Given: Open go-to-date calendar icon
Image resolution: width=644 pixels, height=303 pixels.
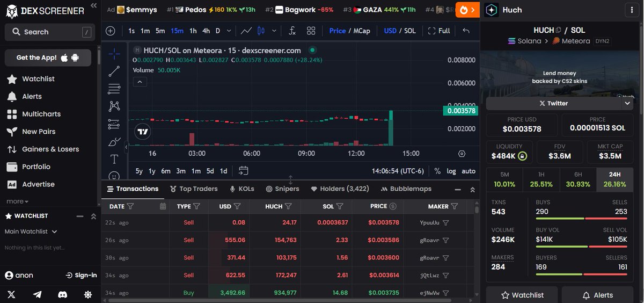Looking at the screenshot, I should coord(243,171).
